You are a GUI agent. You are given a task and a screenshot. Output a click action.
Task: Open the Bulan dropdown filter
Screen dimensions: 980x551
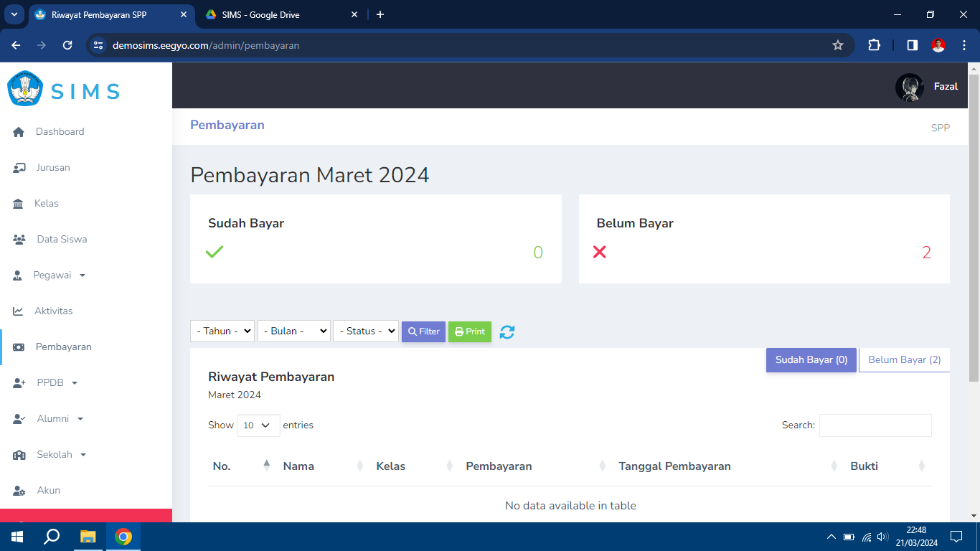click(293, 331)
